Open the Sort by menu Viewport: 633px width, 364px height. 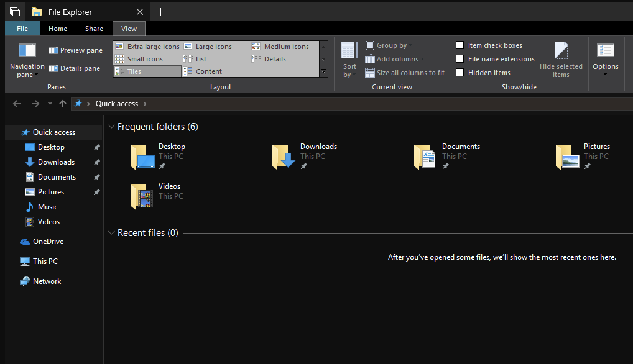349,60
